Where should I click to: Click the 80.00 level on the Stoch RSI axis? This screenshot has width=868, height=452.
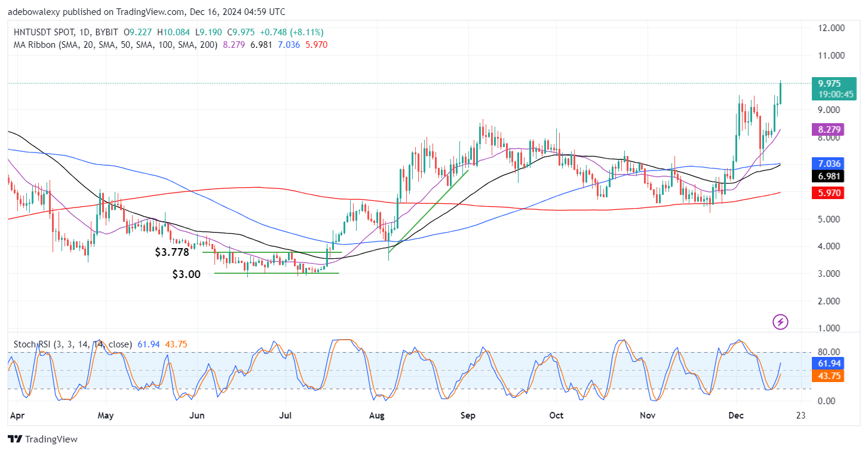(x=829, y=352)
